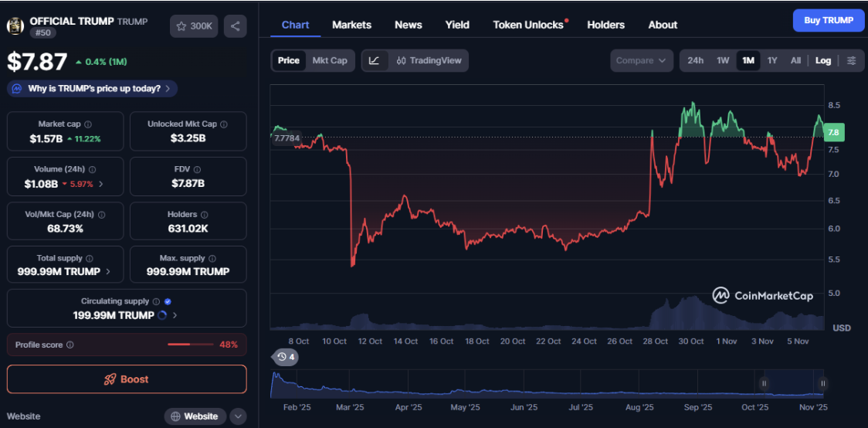Click the 68.73% Vol/Mkt Cap value
Viewport: 868px width, 428px height.
pyautogui.click(x=65, y=228)
